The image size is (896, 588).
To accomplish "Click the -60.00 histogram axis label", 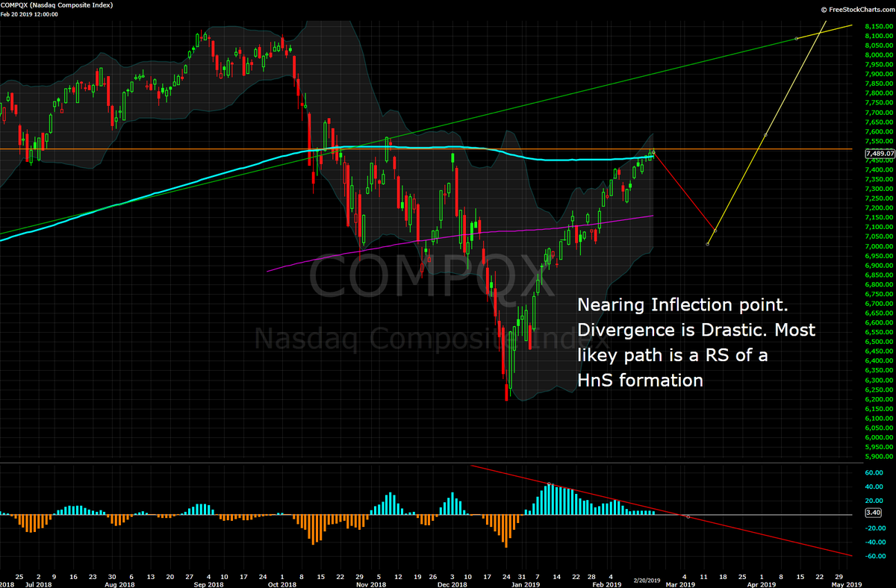I will tap(877, 556).
